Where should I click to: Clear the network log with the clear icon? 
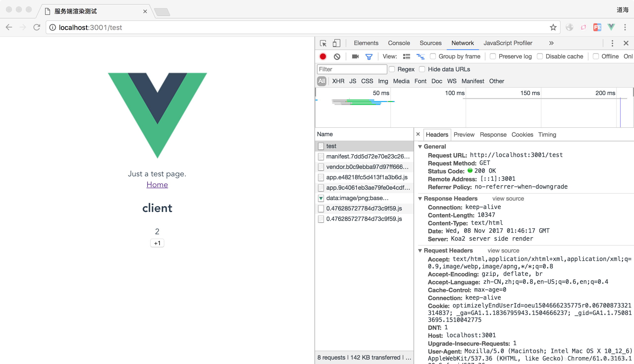coord(337,56)
